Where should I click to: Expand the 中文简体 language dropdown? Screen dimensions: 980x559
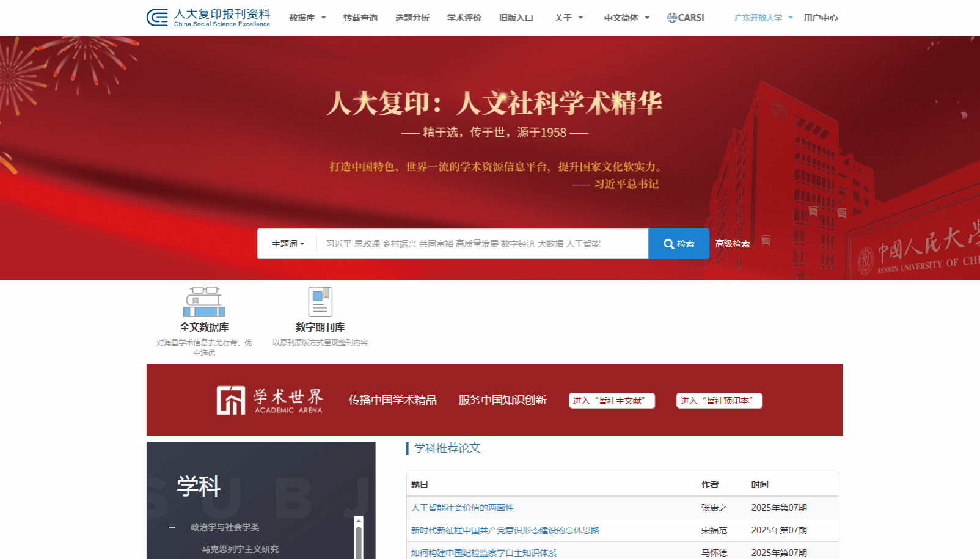coord(626,18)
